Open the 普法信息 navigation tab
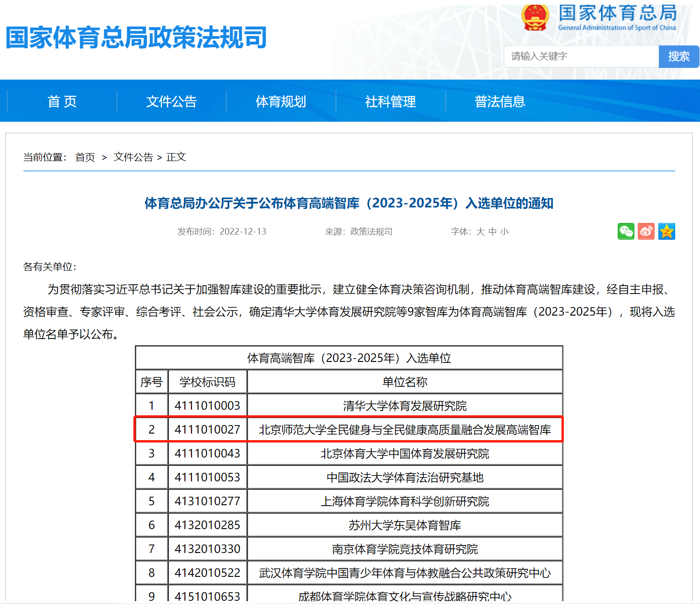This screenshot has width=700, height=604. (x=500, y=102)
